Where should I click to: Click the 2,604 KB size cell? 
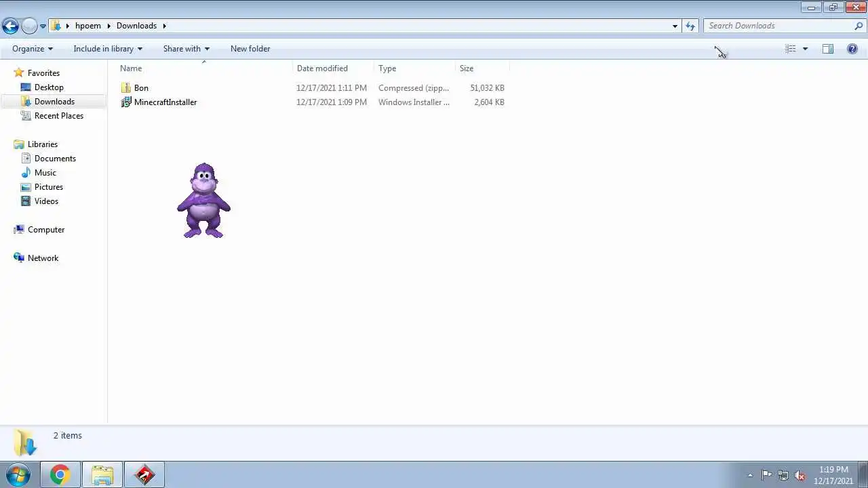tap(489, 102)
